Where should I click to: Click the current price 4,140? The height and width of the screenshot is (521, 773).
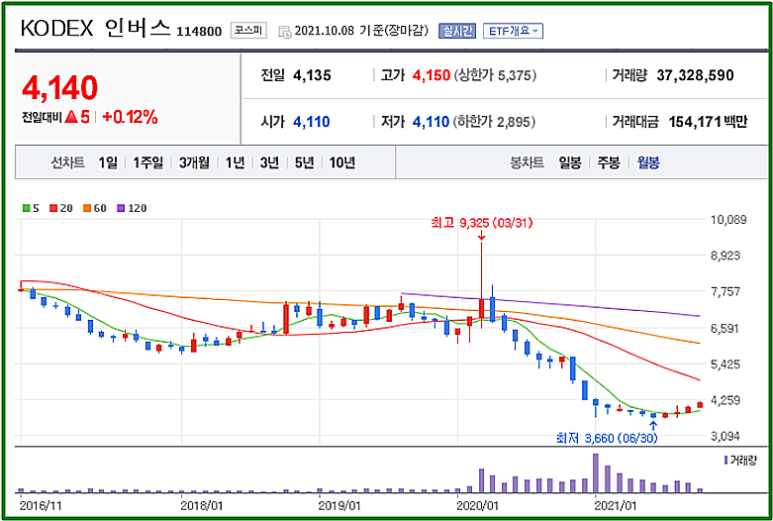pos(60,88)
